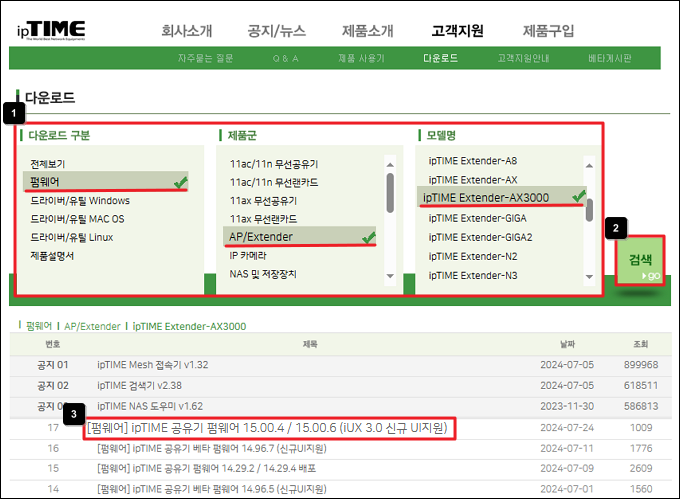Choose 11ax 무선공유기 product group

(x=264, y=201)
